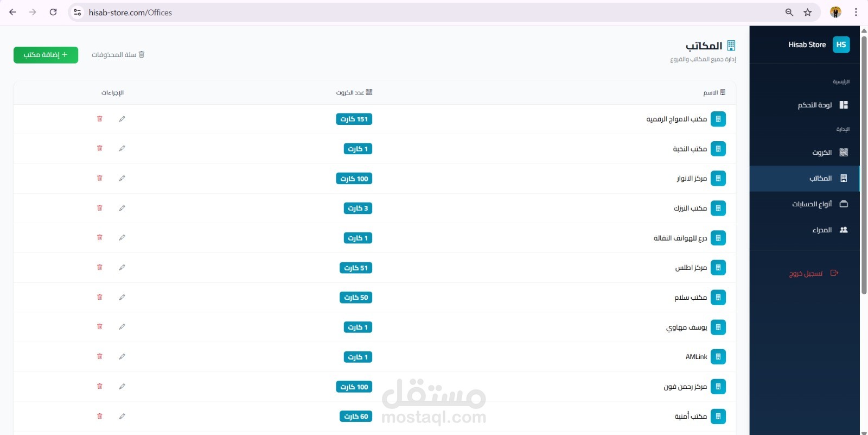The width and height of the screenshot is (868, 435).
Task: Click the page vertical scrollbar thumb
Action: pos(864,164)
